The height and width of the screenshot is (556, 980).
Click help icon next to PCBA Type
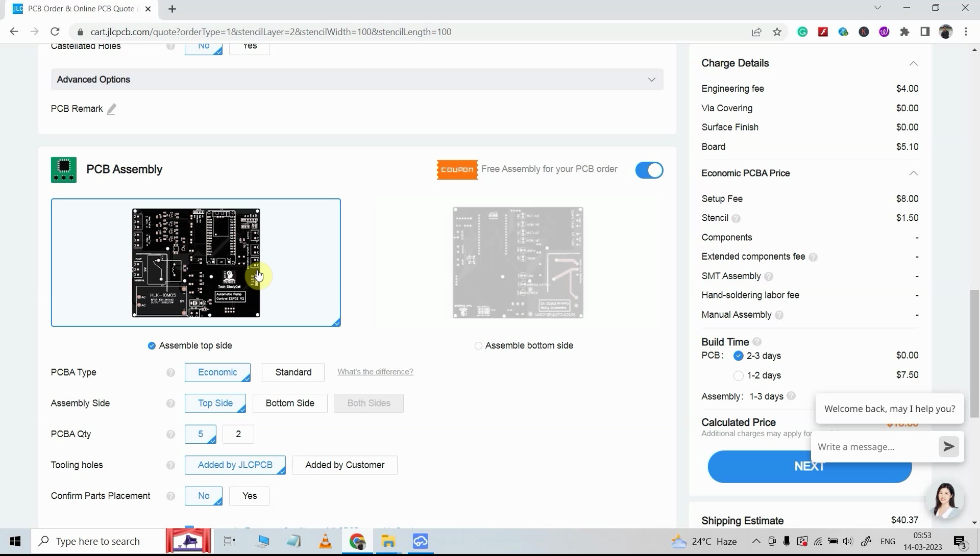170,373
